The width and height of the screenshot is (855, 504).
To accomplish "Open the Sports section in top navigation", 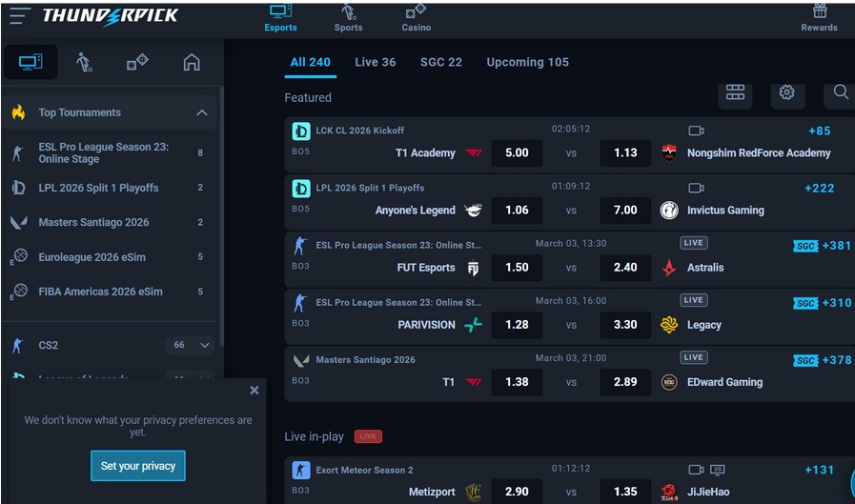I will pyautogui.click(x=349, y=18).
